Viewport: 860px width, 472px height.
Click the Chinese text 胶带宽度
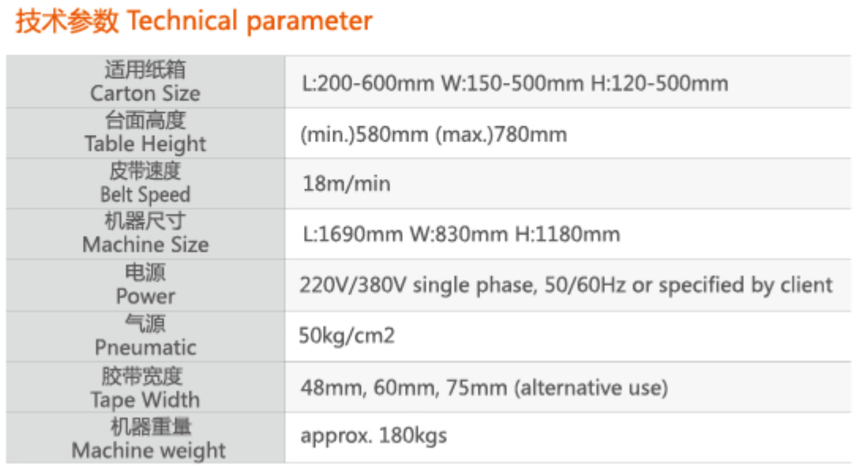click(145, 376)
